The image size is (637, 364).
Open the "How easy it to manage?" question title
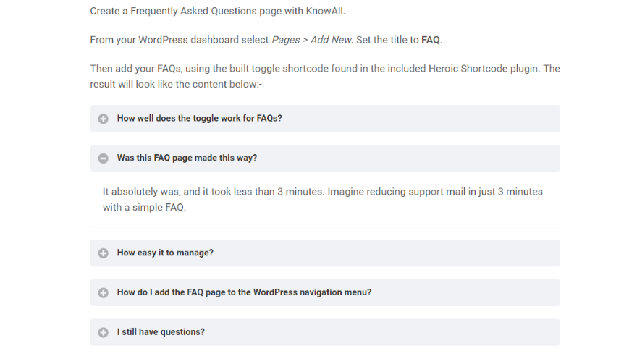point(165,253)
